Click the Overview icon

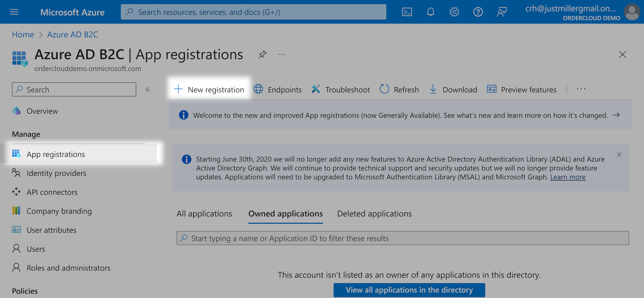pyautogui.click(x=16, y=111)
